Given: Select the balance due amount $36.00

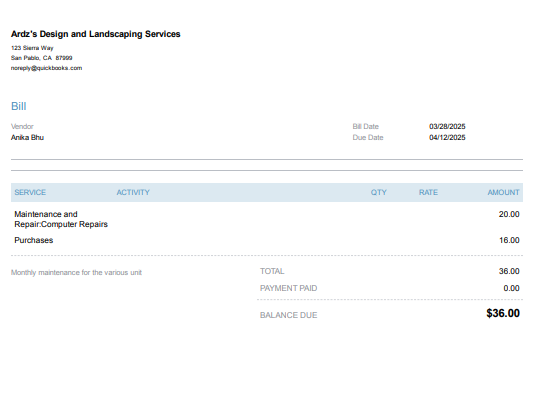Looking at the screenshot, I should click(x=503, y=313).
